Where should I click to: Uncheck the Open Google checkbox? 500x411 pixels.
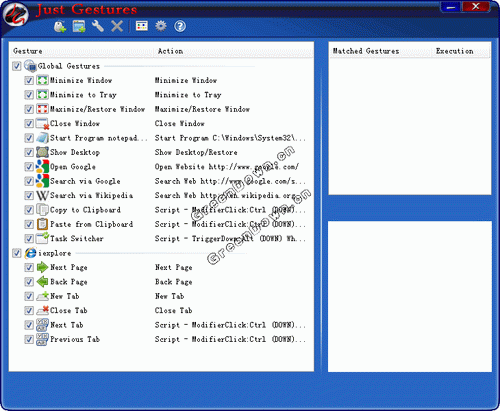point(29,167)
